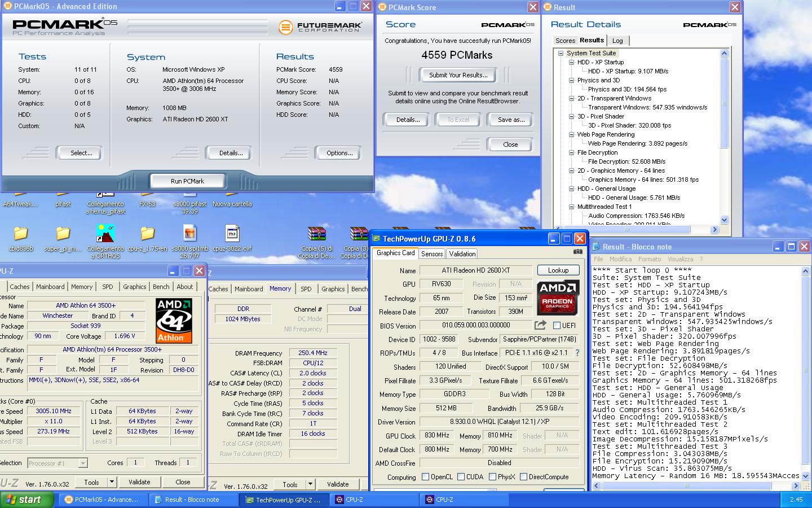Click the Result Details vertical scrollbar
This screenshot has width=812, height=508.
[724, 137]
